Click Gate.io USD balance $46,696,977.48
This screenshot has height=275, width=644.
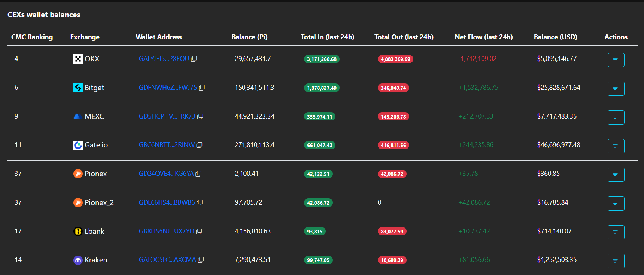(559, 145)
